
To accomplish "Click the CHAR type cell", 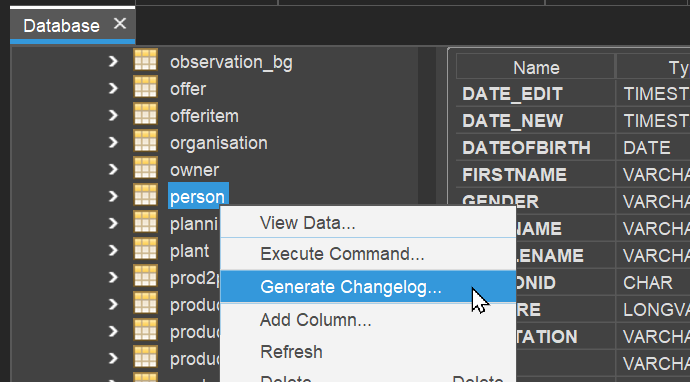I will point(653,283).
